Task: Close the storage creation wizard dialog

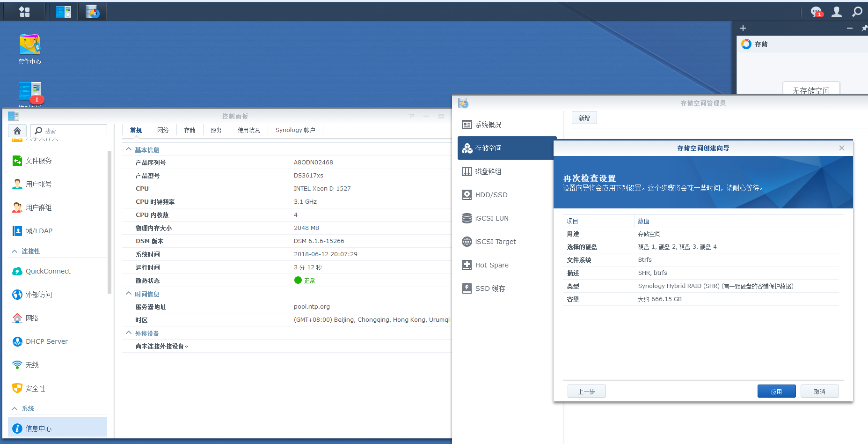Action: click(841, 148)
